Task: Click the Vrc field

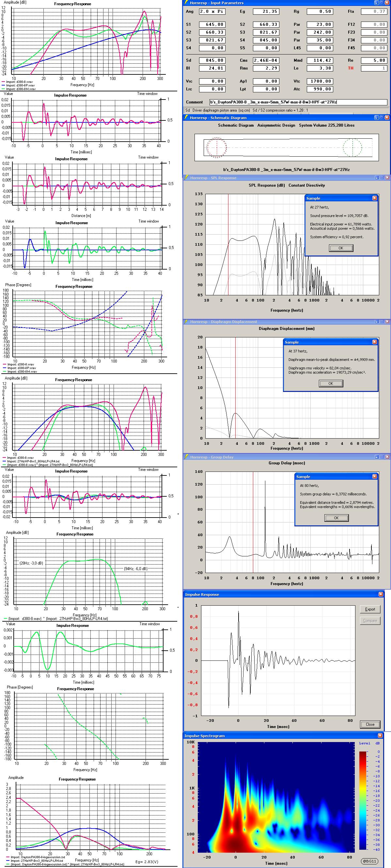Action: point(212,82)
